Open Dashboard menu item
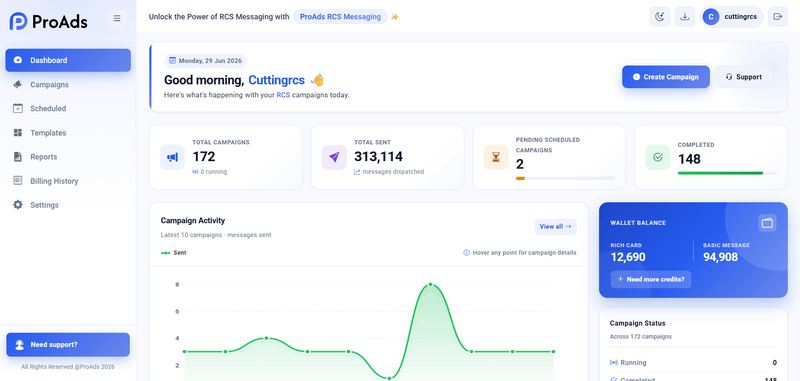 tap(68, 60)
